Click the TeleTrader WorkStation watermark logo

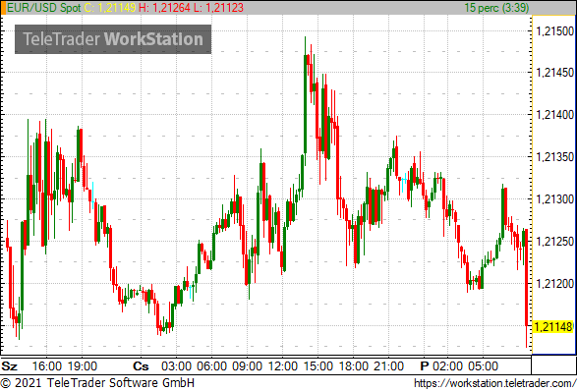click(x=113, y=39)
